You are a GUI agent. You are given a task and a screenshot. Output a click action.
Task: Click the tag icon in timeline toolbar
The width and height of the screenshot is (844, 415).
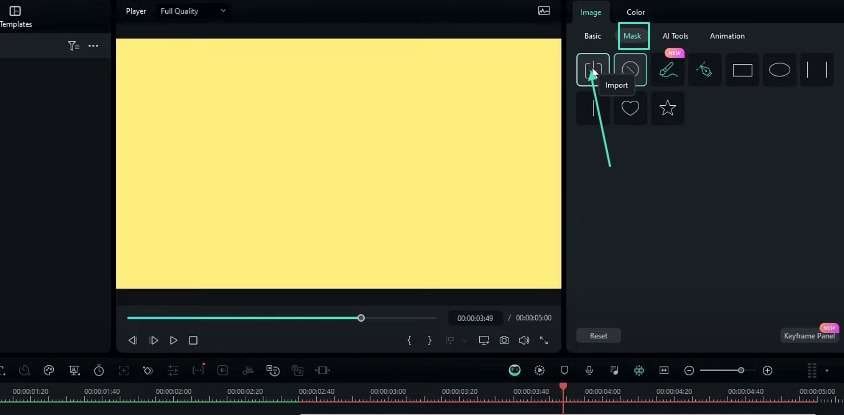click(x=148, y=370)
